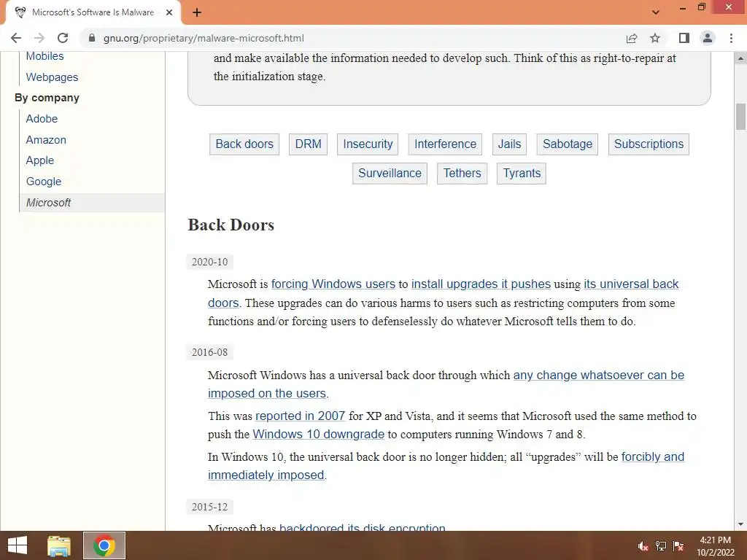The image size is (747, 560).
Task: Open the Mobiles sidebar link
Action: [x=44, y=56]
